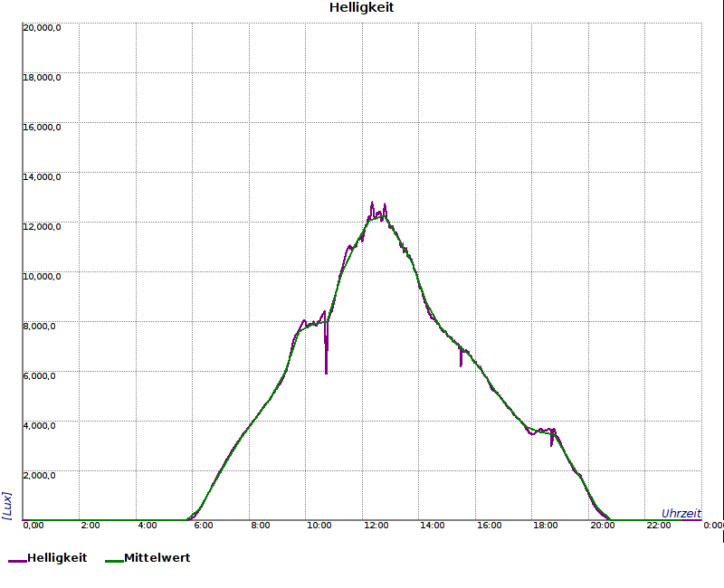Screen dimensions: 724x588
Task: Click the 16,000,0 y-axis value
Action: coord(42,128)
